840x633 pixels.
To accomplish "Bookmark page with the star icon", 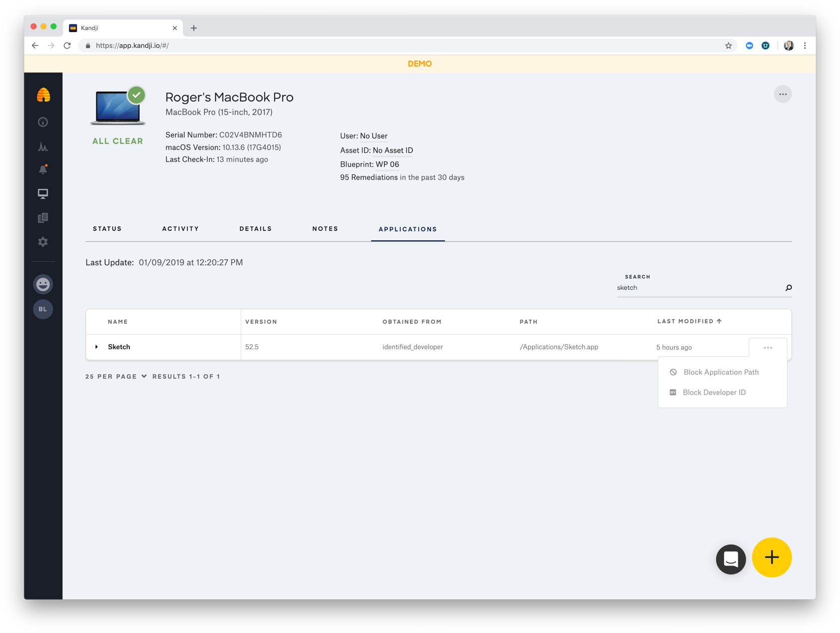I will (x=728, y=45).
